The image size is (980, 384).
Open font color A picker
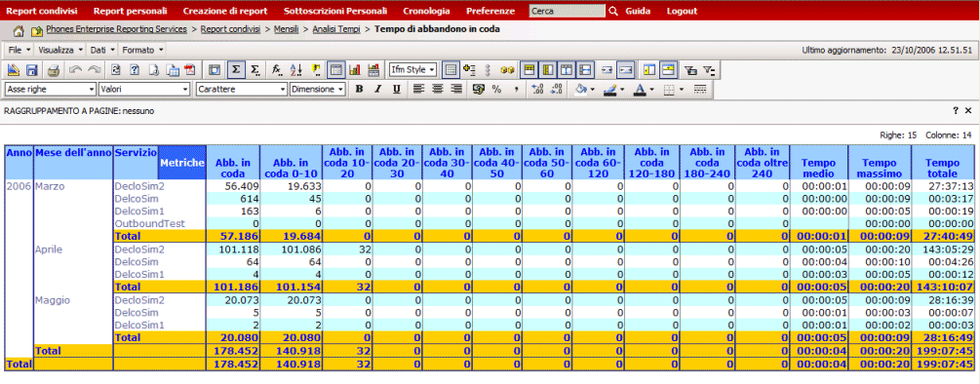pos(640,90)
